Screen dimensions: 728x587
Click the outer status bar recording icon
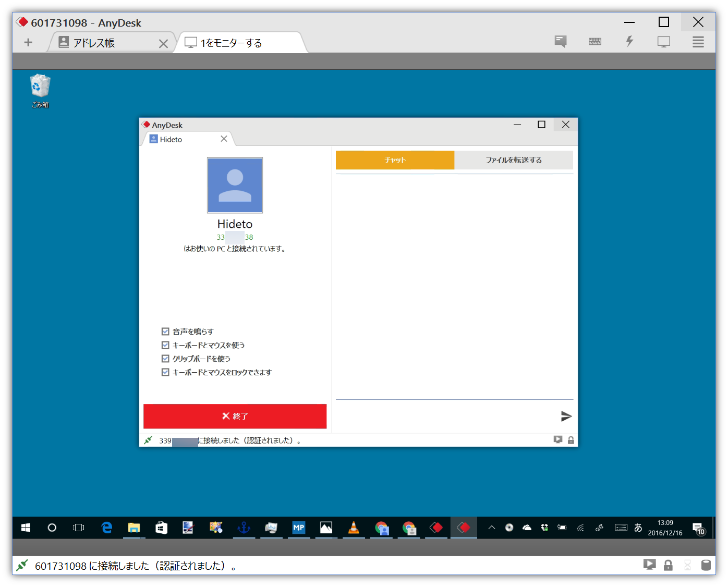[x=650, y=565]
